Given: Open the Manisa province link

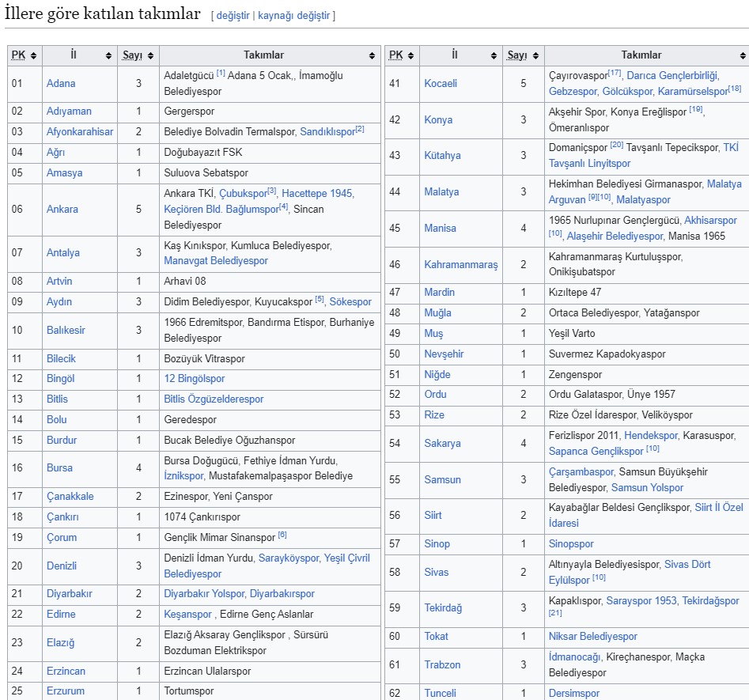Looking at the screenshot, I should (440, 229).
